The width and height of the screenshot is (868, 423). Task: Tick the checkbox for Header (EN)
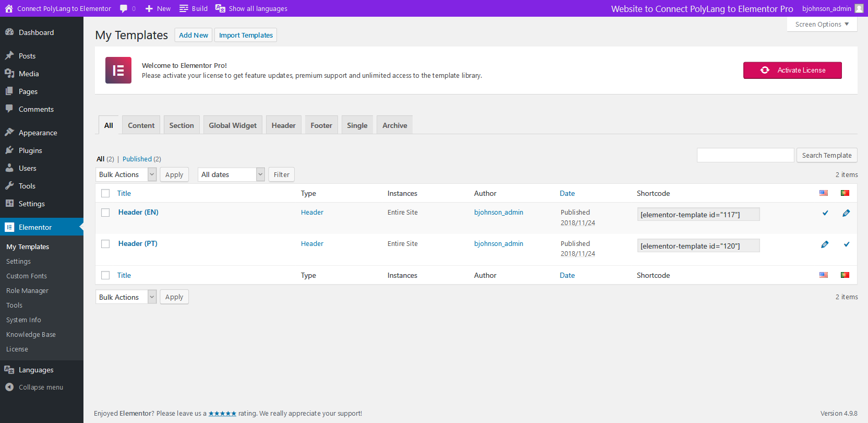[x=105, y=213]
